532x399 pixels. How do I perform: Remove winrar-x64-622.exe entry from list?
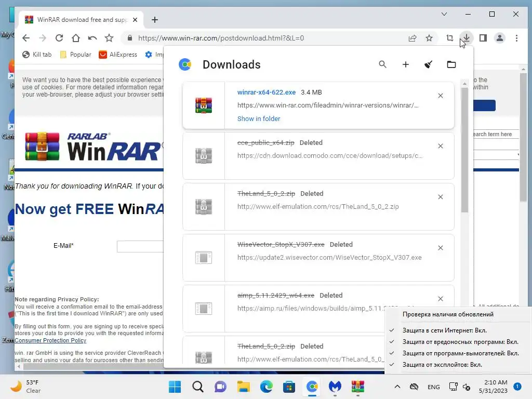[x=441, y=96]
